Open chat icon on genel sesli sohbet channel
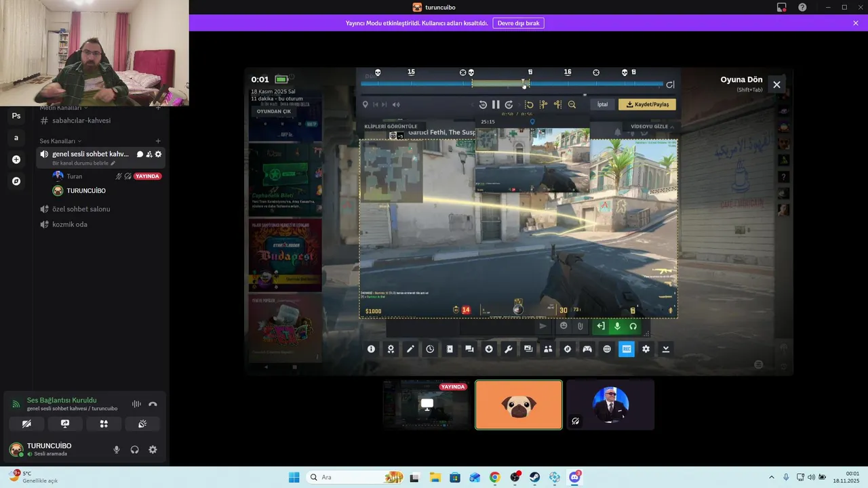Screen dimensions: 868x488 [x=140, y=155]
